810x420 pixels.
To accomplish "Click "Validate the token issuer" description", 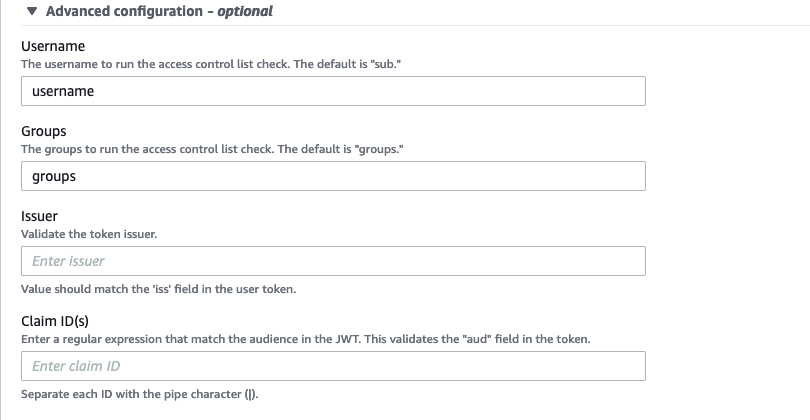I will click(x=89, y=233).
